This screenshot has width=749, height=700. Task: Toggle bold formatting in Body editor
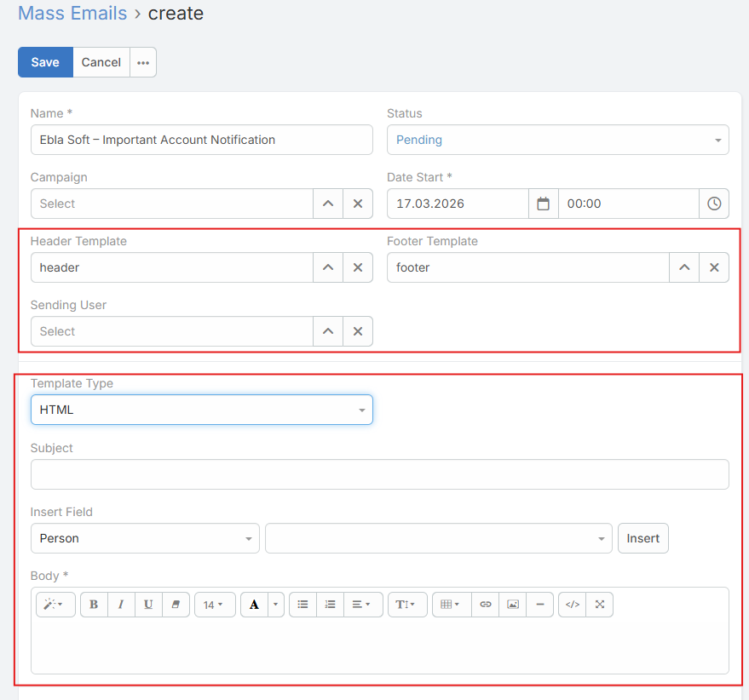(x=94, y=605)
